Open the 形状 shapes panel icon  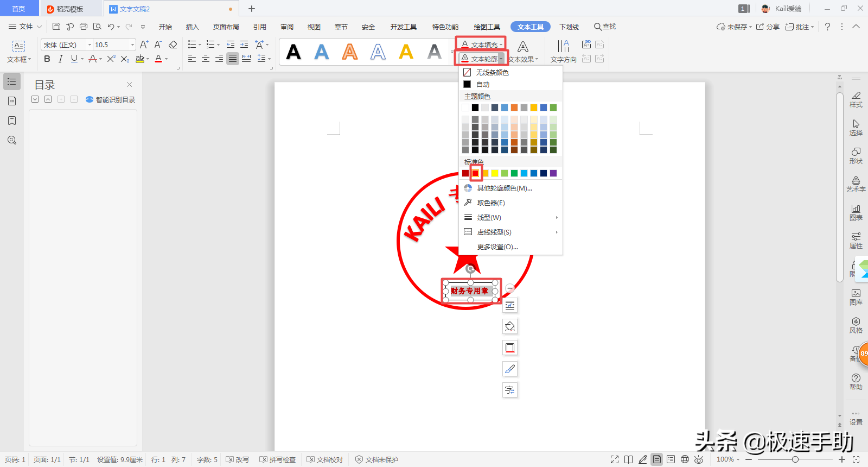[856, 156]
